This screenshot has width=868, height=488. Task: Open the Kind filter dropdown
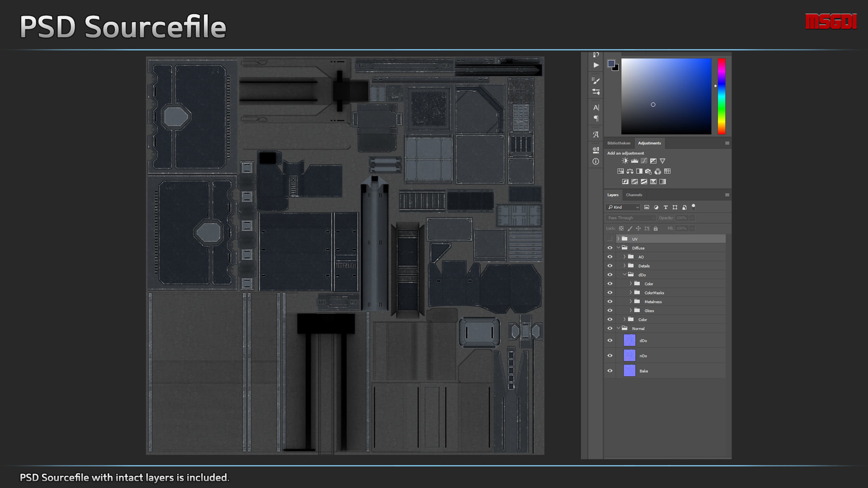point(623,207)
